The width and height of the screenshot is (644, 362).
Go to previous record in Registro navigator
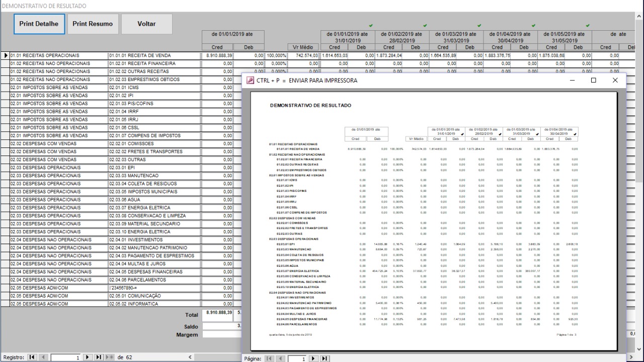point(43,357)
